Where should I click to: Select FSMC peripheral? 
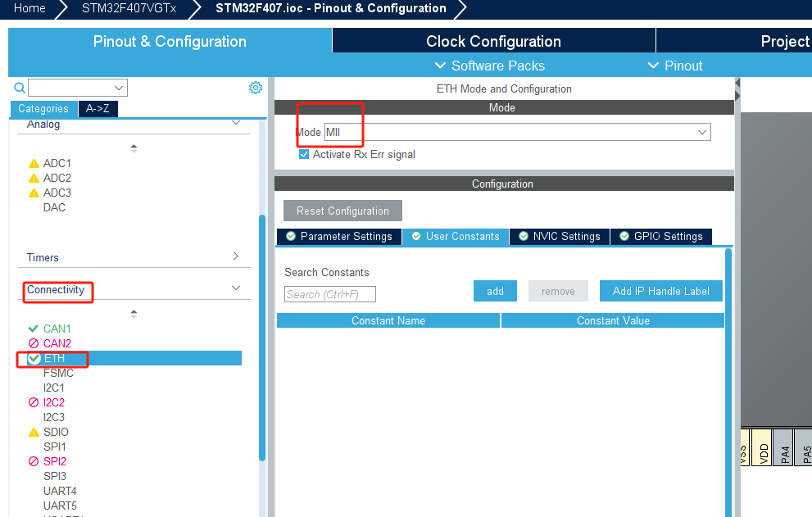coord(58,373)
